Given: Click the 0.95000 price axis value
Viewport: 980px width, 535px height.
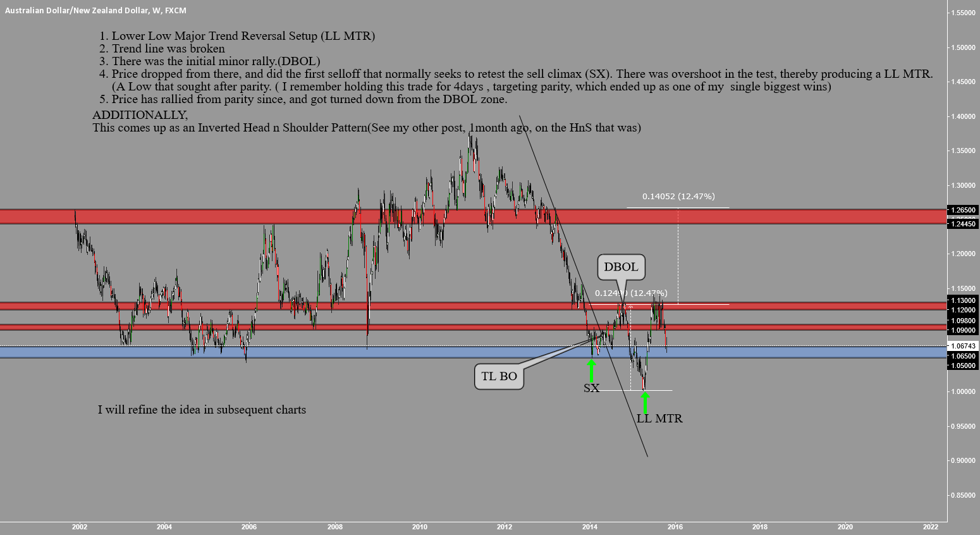Looking at the screenshot, I should tap(963, 426).
